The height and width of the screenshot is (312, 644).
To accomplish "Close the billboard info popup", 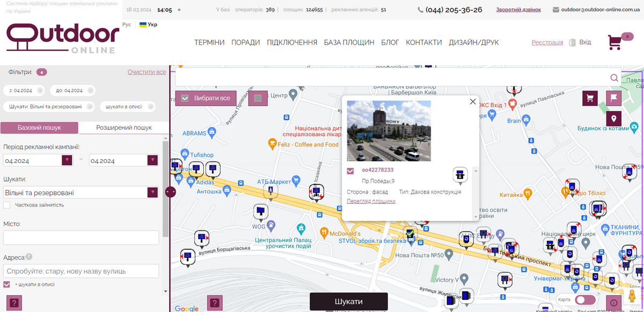I will coord(473,101).
